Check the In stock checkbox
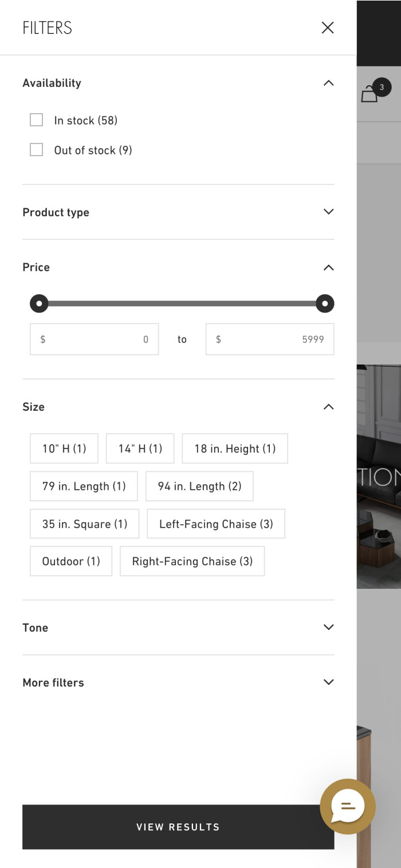 tap(37, 120)
